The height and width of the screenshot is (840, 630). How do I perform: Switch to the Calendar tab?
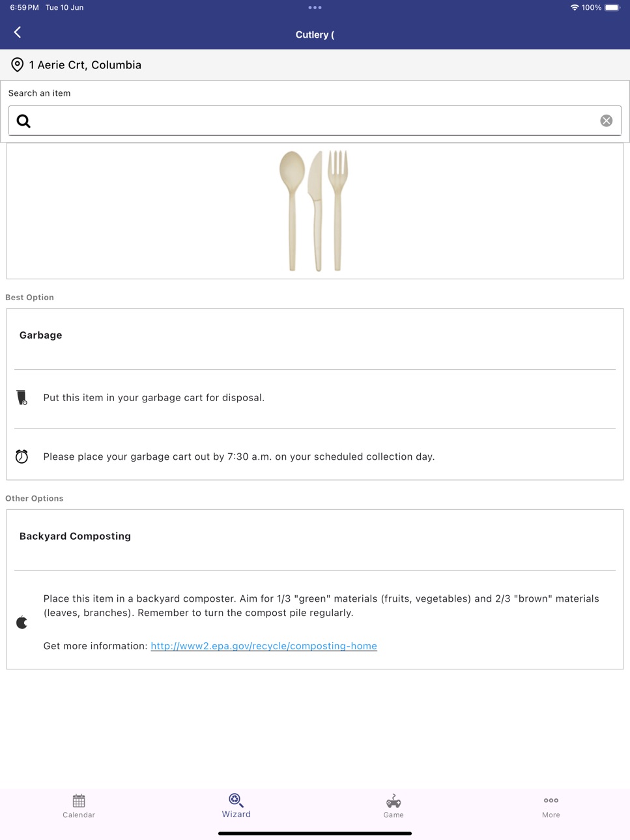[x=79, y=806]
